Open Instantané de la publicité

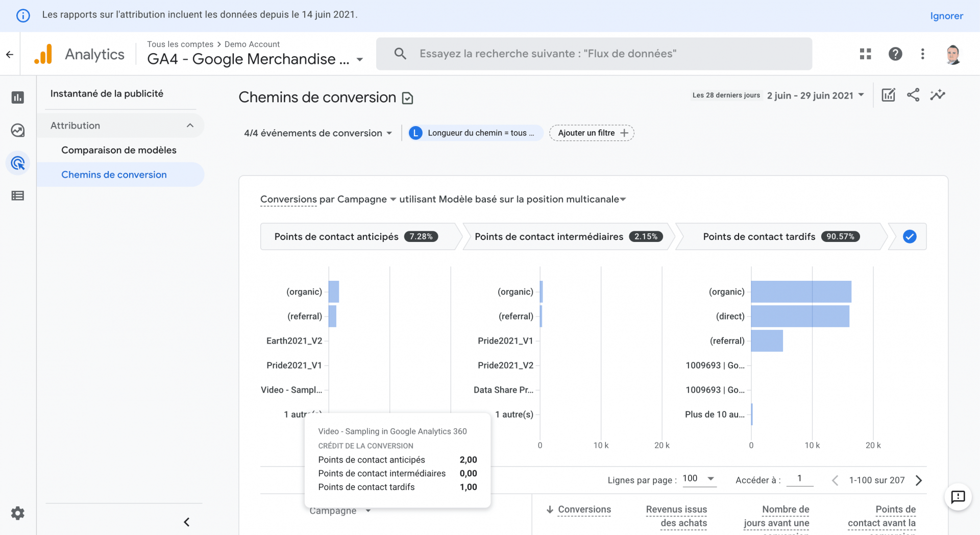(107, 93)
